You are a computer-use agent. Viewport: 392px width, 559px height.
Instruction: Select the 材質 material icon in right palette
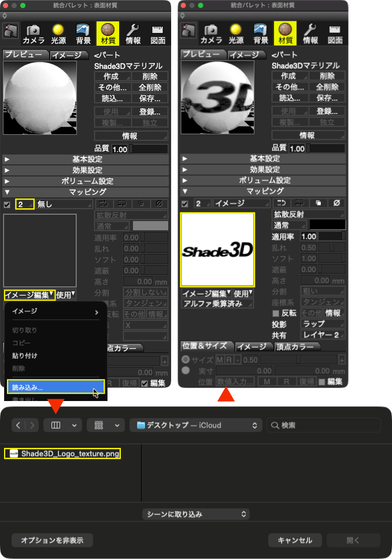(285, 33)
